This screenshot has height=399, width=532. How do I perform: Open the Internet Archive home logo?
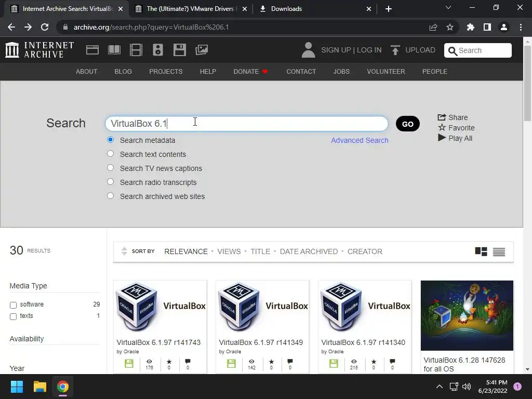coord(39,50)
